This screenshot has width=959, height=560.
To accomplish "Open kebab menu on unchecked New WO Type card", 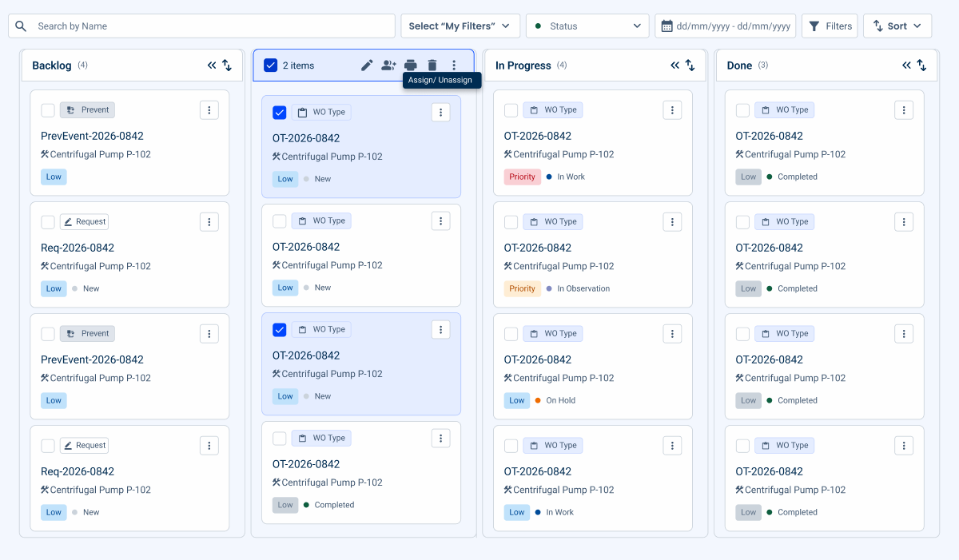I will point(440,220).
